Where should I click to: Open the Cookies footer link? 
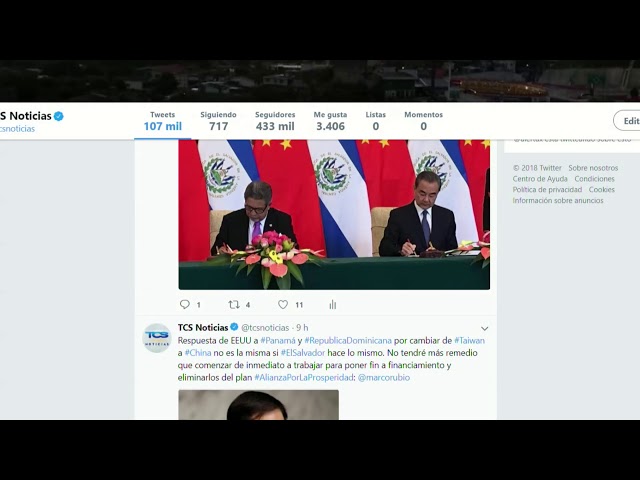tap(602, 189)
